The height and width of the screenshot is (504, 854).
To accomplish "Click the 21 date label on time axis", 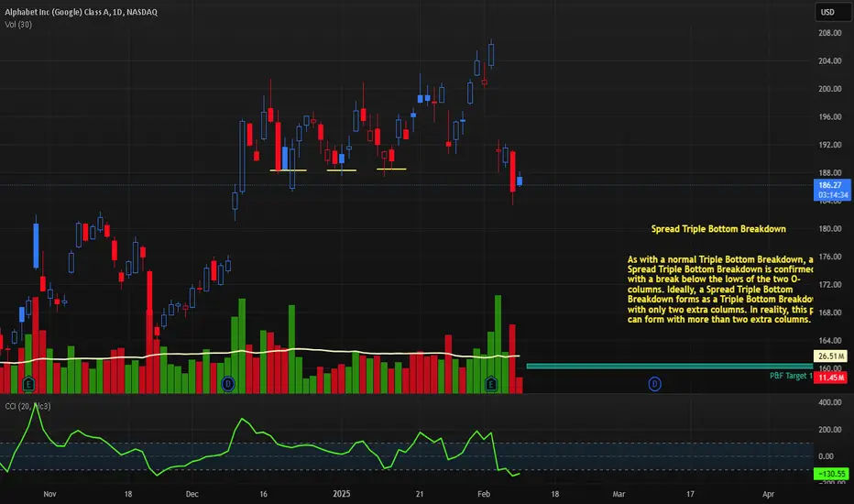I will (x=420, y=494).
